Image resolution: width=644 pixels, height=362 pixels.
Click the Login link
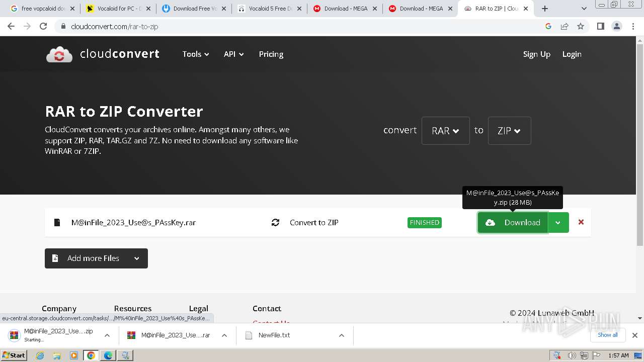(572, 54)
